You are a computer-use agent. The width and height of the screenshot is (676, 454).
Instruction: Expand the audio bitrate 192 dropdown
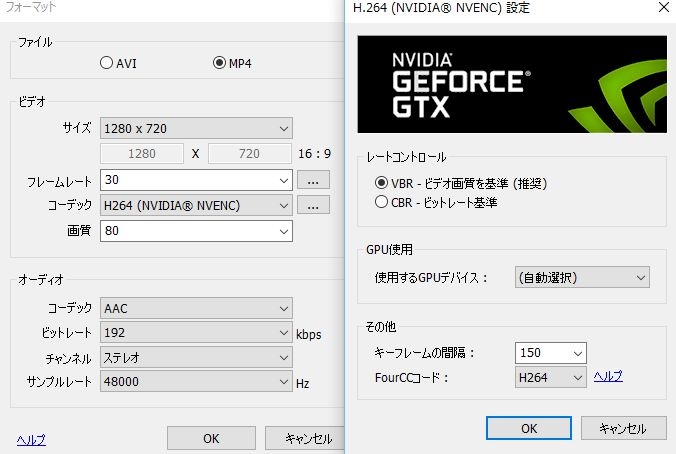tap(196, 332)
